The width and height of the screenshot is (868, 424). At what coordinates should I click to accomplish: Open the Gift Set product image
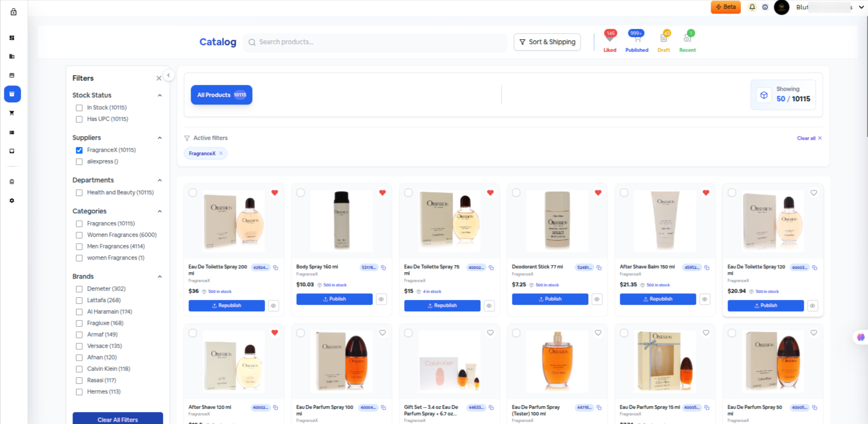pos(449,361)
